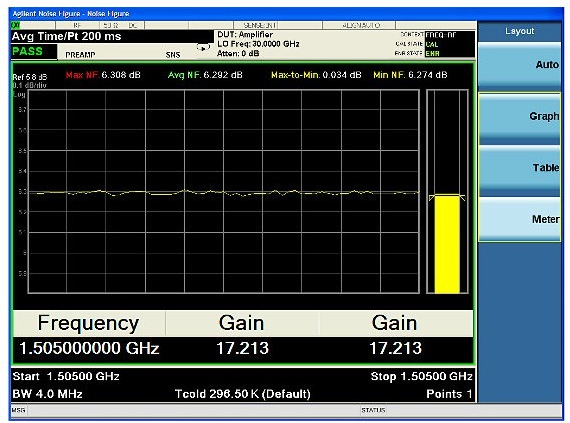Click the PASS limit status indicator
The height and width of the screenshot is (423, 570).
tap(28, 51)
